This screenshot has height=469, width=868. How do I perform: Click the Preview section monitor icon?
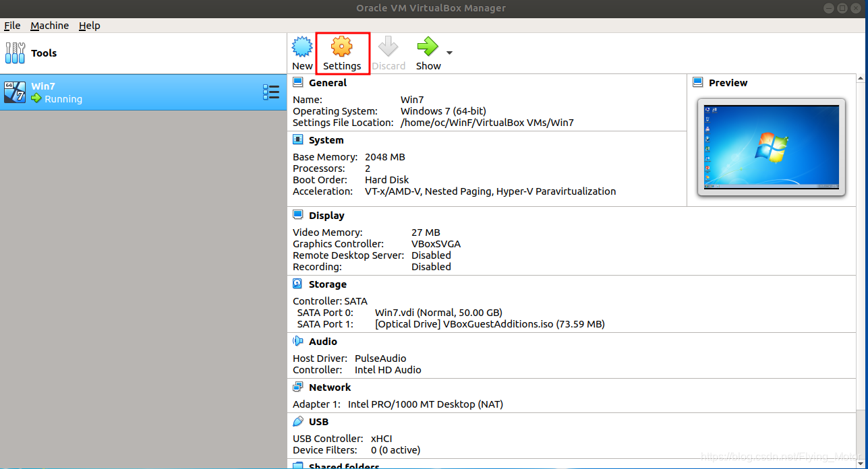pos(698,82)
